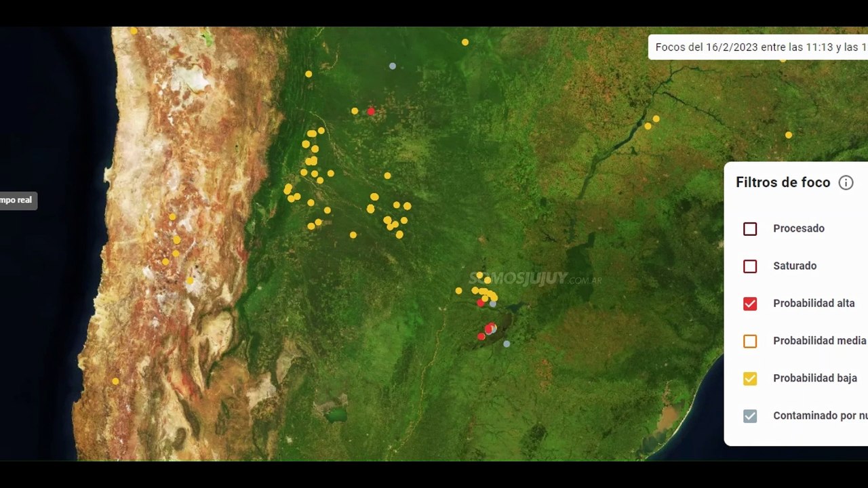Click the 'Saturado' label text
868x488 pixels.
(795, 266)
